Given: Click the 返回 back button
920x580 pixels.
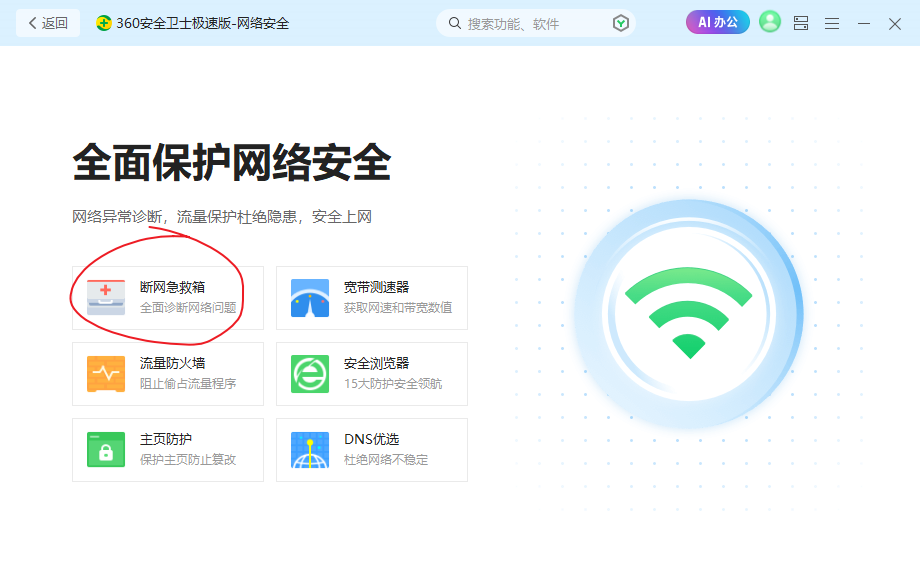Looking at the screenshot, I should 47,22.
